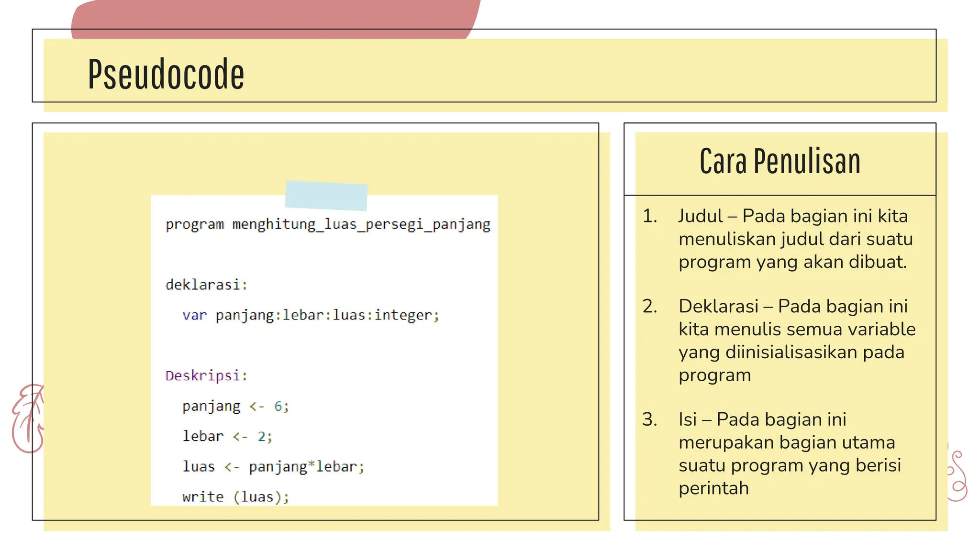Click the lebar <- 2 assignment line
Viewport: 980px width, 551px height.
[227, 436]
